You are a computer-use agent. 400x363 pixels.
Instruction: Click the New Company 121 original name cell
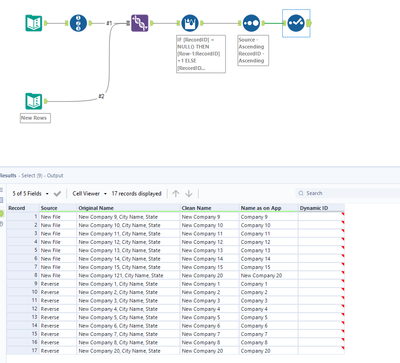point(128,275)
